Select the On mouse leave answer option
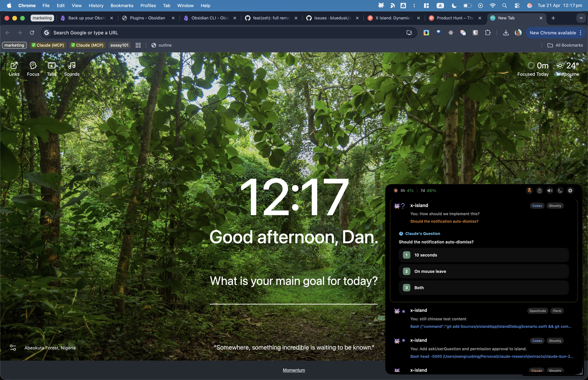Image resolution: width=588 pixels, height=380 pixels. 484,271
